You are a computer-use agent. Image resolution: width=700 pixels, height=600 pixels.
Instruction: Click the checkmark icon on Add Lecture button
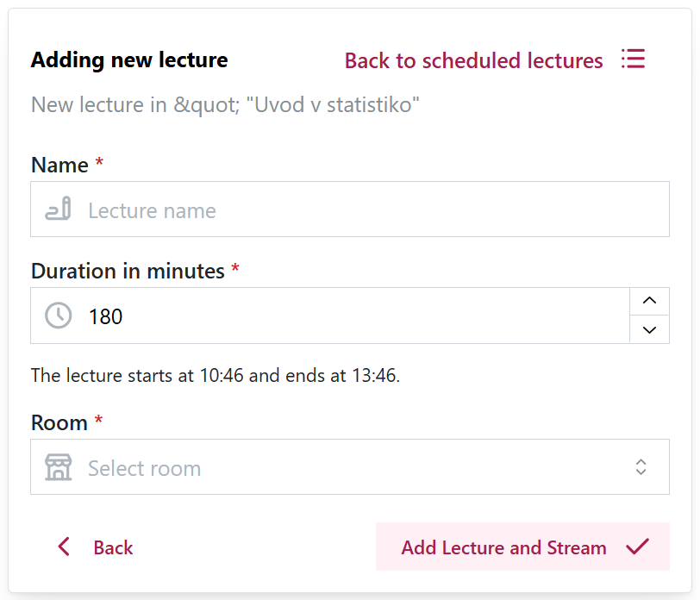point(638,547)
